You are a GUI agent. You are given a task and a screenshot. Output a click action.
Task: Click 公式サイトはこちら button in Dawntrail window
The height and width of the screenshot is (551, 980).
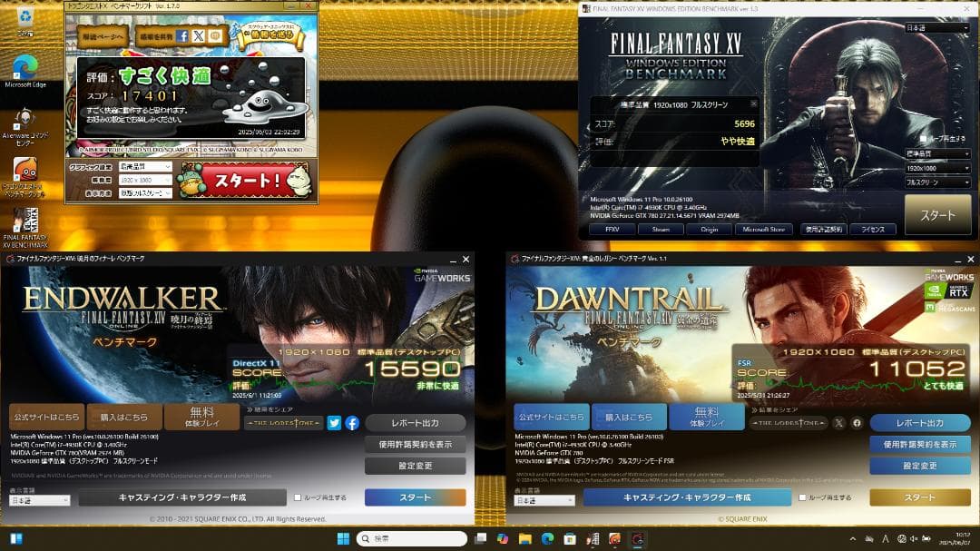[552, 417]
